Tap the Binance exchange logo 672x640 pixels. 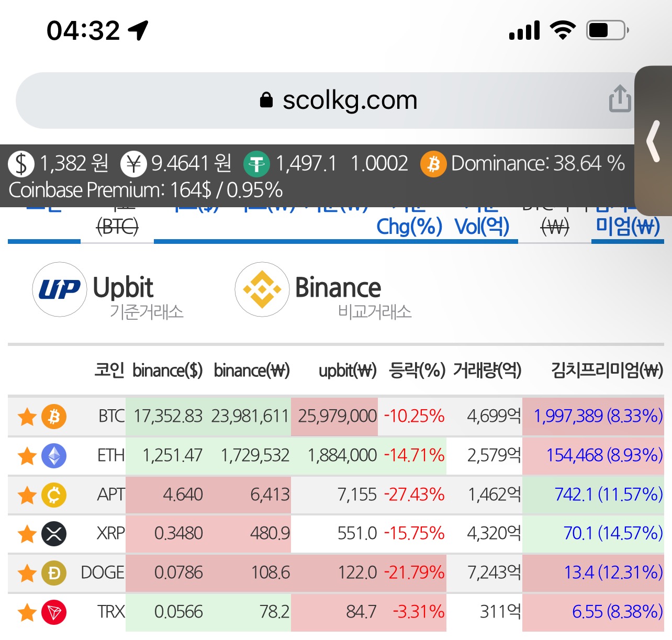click(x=262, y=289)
